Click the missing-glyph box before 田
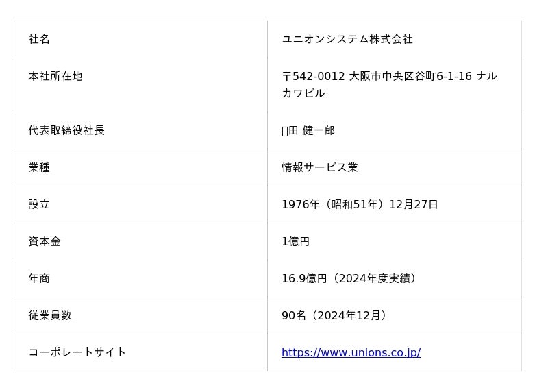This screenshot has width=548, height=392. [x=285, y=131]
